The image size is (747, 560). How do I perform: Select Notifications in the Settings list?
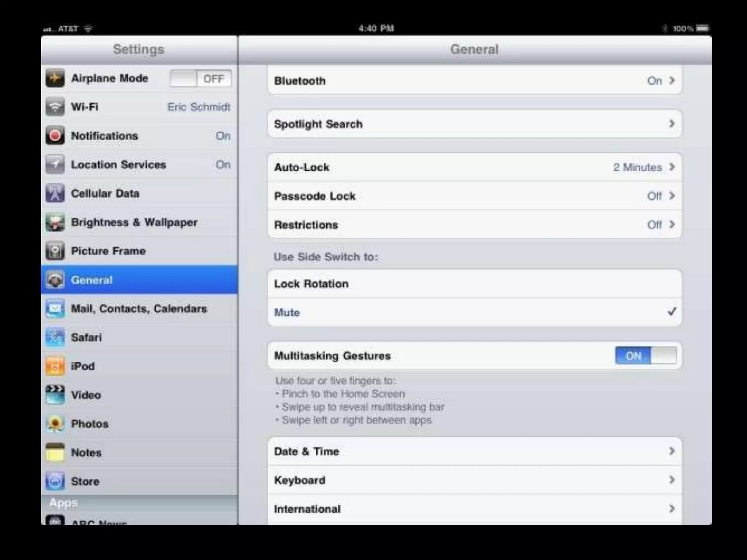[x=139, y=136]
